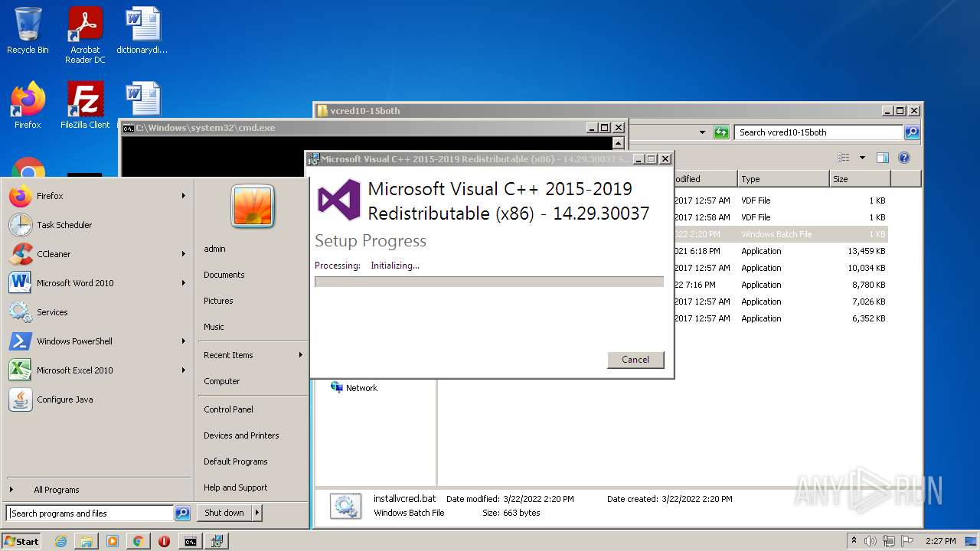Click the volume icon in system tray
The image size is (980, 551).
871,541
